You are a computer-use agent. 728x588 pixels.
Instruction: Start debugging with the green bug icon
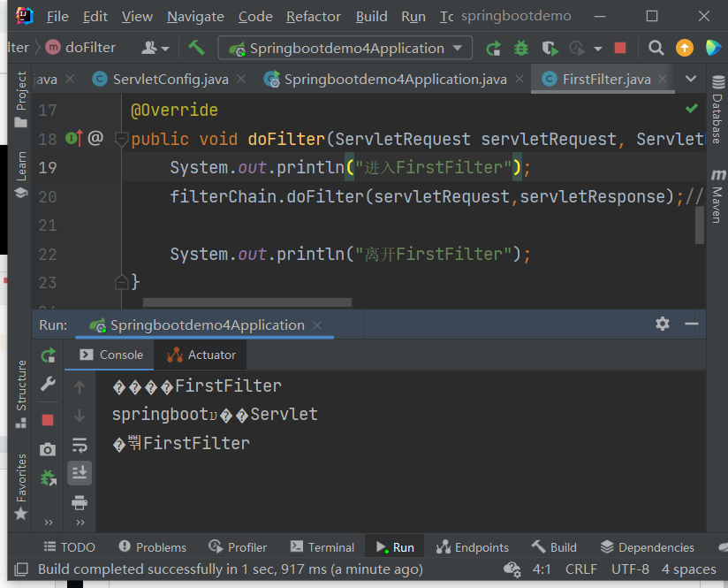click(x=521, y=48)
